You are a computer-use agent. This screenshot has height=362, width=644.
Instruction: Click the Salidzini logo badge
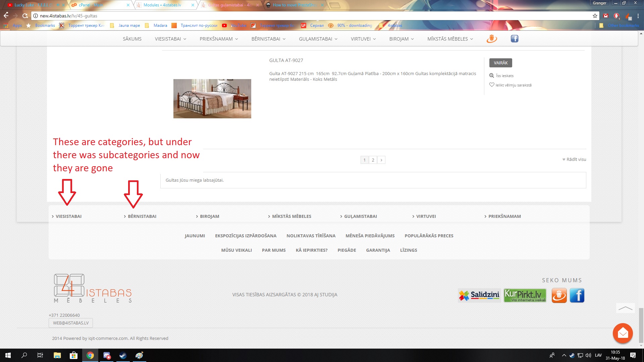coord(479,295)
